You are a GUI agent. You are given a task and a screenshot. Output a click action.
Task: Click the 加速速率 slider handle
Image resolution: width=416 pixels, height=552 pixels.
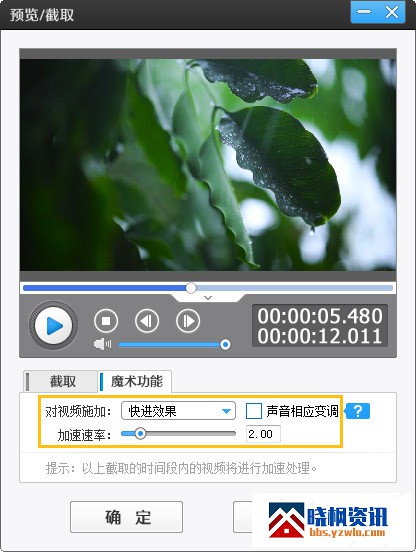click(140, 433)
